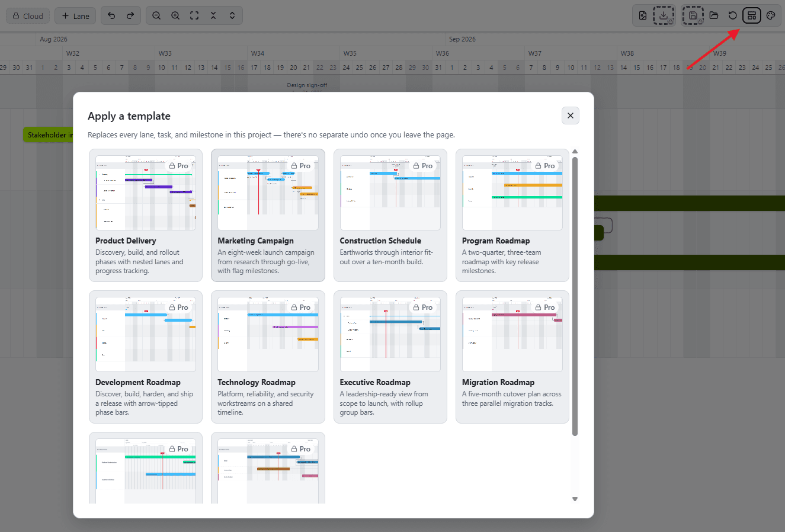
Task: Collapse all lanes with inward chevrons icon
Action: 213,15
